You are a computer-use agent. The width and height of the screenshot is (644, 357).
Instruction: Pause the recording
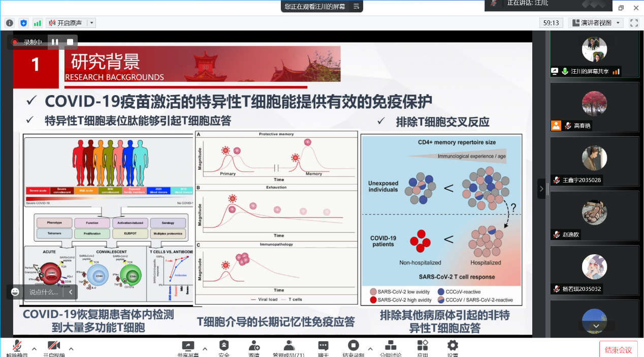tap(55, 42)
